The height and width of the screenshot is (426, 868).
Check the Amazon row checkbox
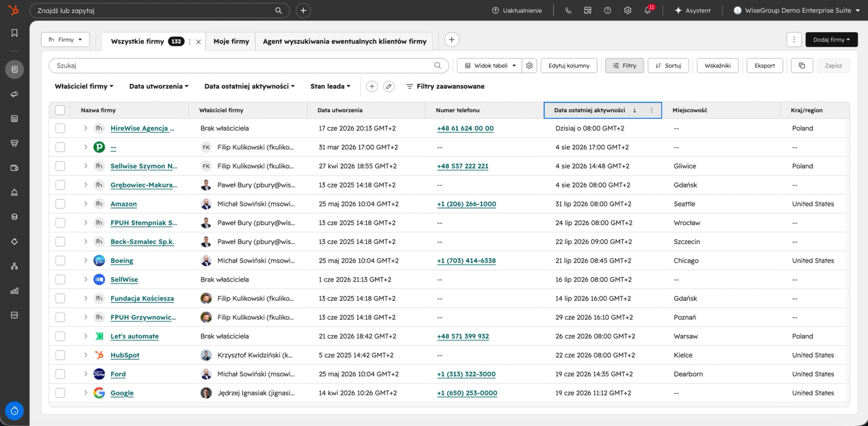(x=60, y=204)
